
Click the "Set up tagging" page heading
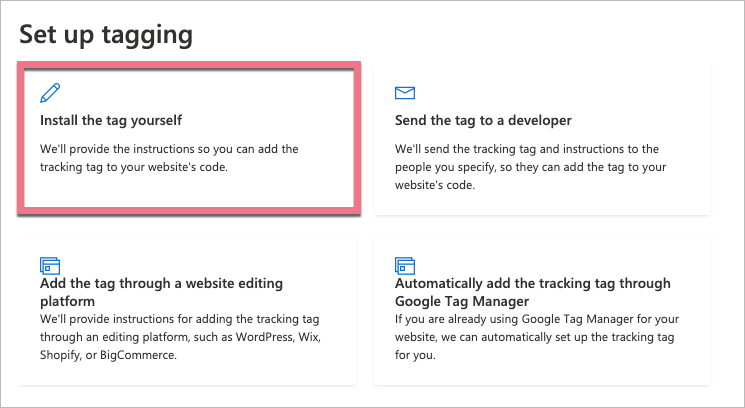tap(106, 35)
